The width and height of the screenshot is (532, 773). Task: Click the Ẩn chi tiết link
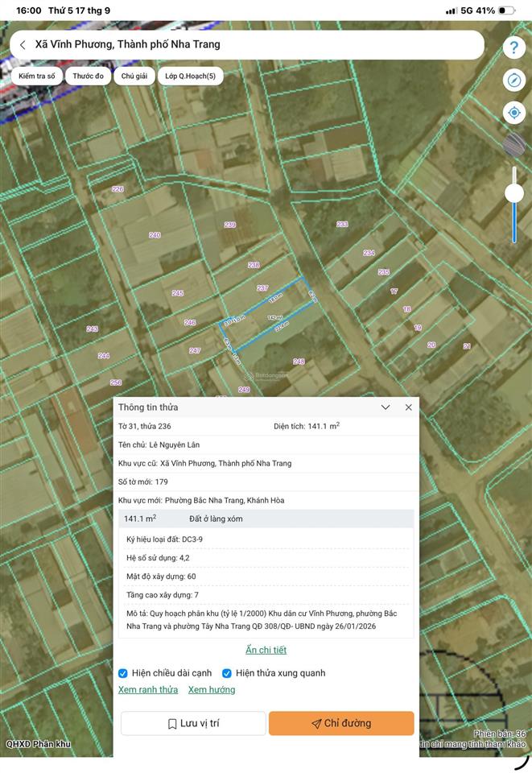pos(266,650)
